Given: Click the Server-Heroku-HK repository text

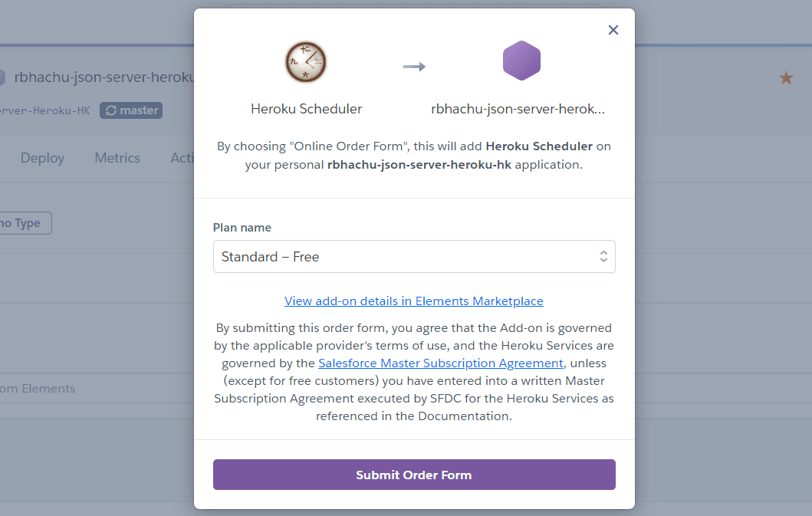Looking at the screenshot, I should 44,111.
